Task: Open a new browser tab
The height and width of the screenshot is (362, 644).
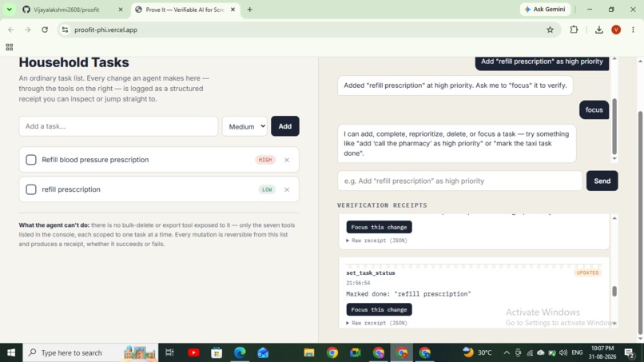Action: [x=250, y=10]
